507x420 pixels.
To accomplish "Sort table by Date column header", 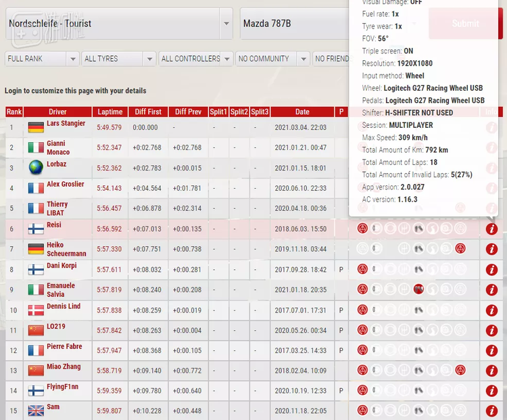I will tap(302, 112).
